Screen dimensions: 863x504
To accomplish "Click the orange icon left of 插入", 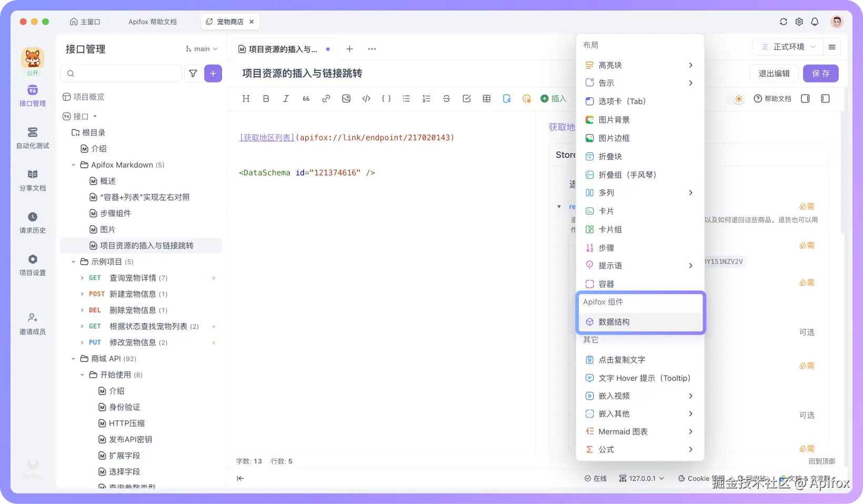I will point(527,98).
